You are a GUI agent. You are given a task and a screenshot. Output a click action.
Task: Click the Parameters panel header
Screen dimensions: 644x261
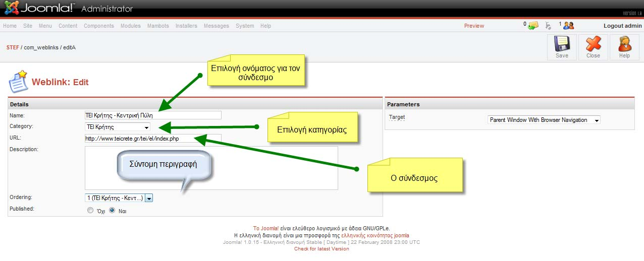point(510,104)
